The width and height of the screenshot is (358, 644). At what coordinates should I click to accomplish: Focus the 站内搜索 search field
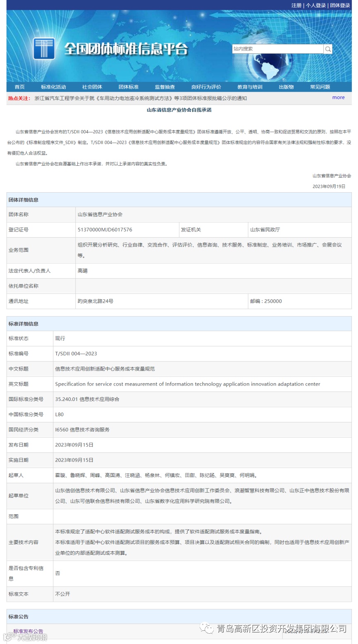coord(278,49)
